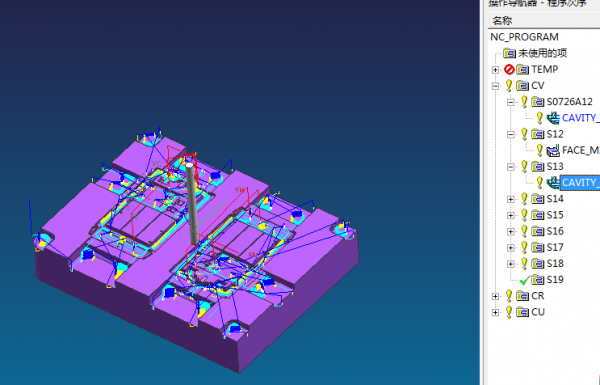Select the S14 program folder

click(x=555, y=199)
